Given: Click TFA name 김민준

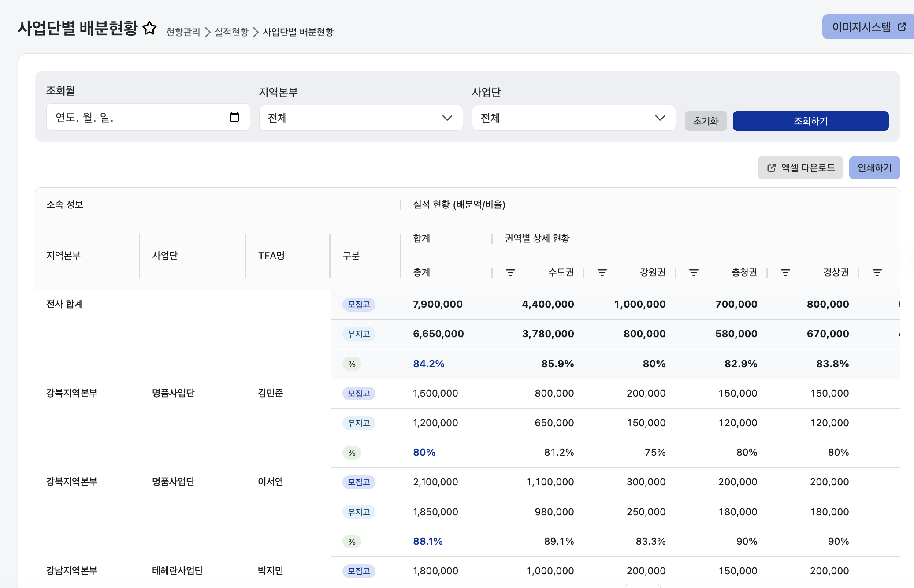Looking at the screenshot, I should click(270, 393).
